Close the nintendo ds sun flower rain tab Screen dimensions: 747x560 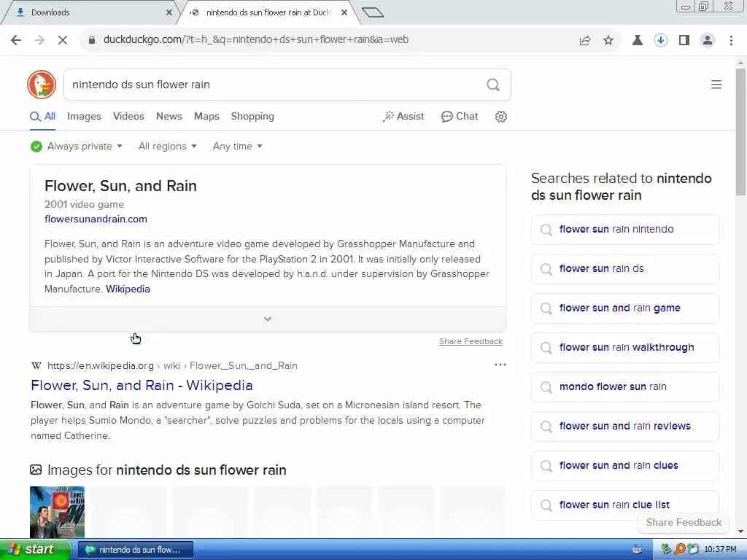tap(344, 12)
